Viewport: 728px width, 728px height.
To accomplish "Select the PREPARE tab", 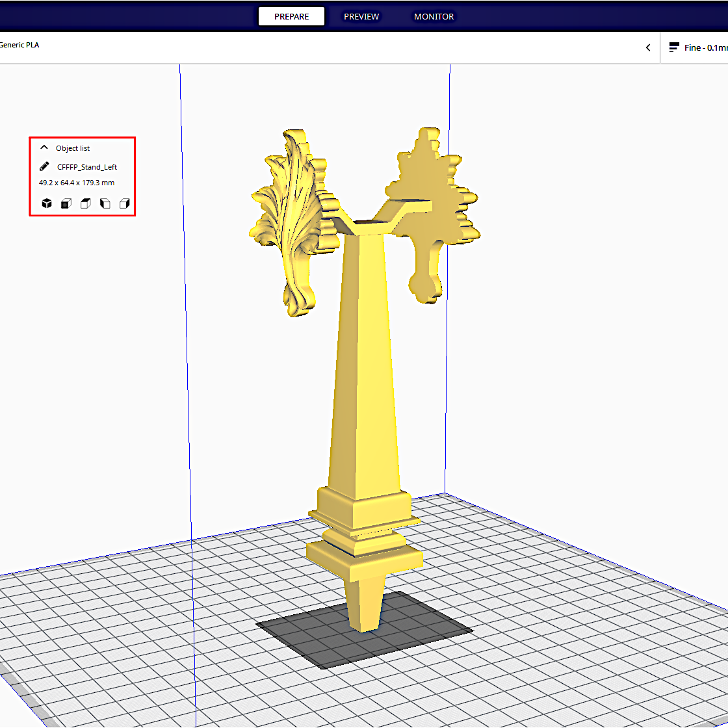I will click(291, 16).
